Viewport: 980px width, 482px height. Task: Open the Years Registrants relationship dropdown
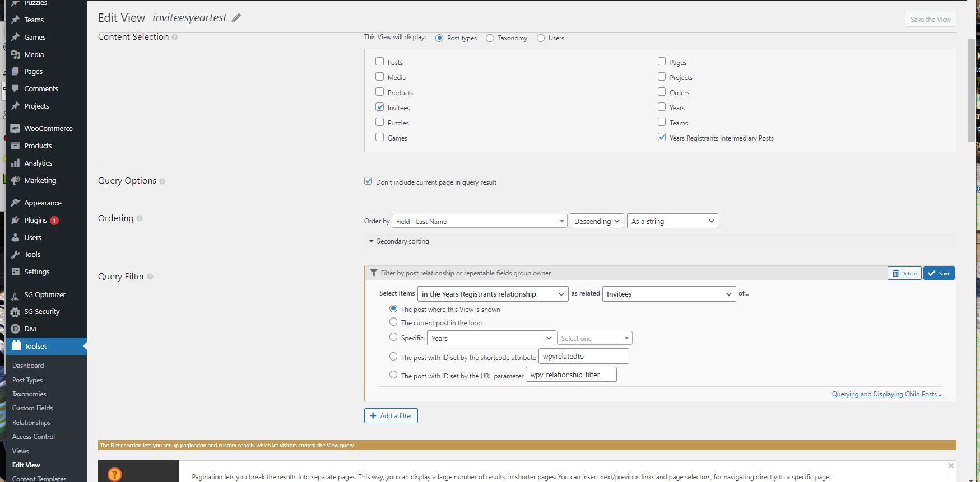(x=493, y=294)
